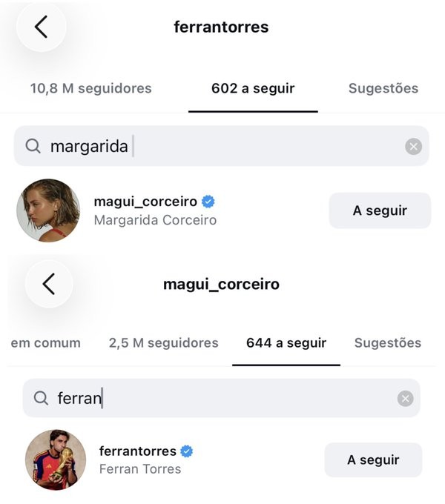Tap magnifier icon beside 'ferran'

click(x=41, y=398)
